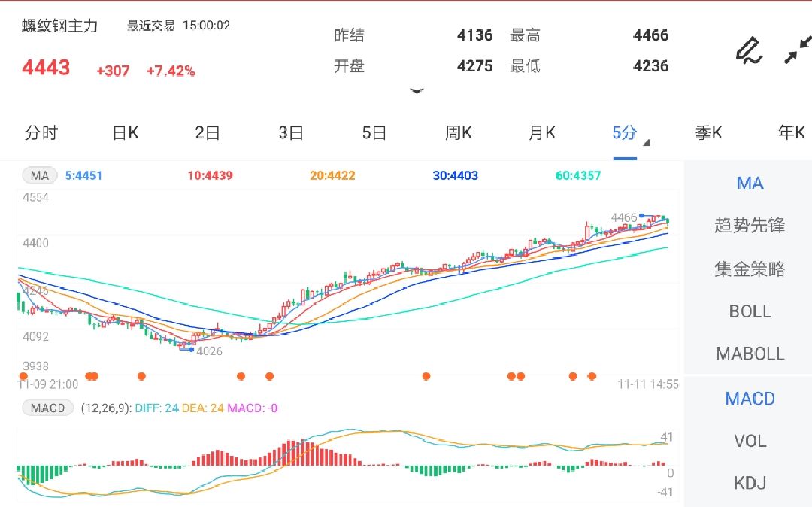The width and height of the screenshot is (812, 507).
Task: Select KDJ sub-indicator
Action: (x=750, y=483)
